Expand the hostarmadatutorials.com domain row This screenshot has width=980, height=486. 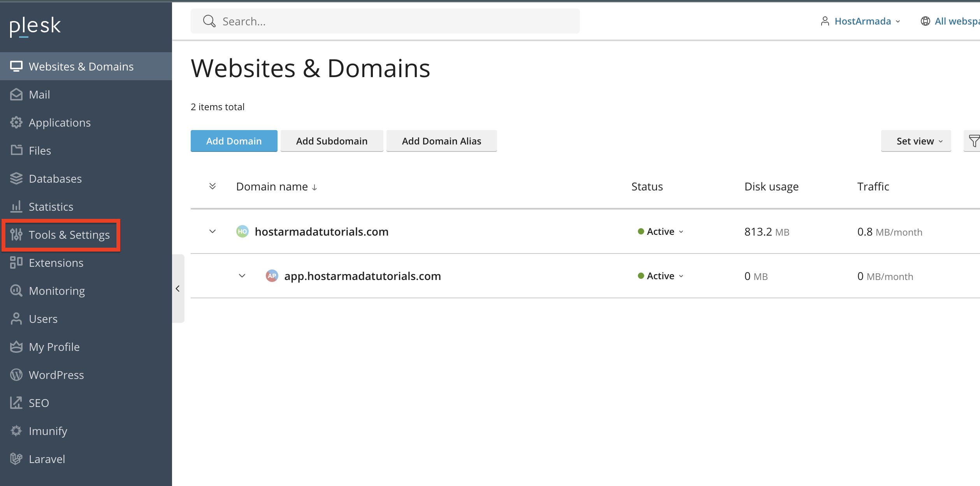[x=213, y=231]
